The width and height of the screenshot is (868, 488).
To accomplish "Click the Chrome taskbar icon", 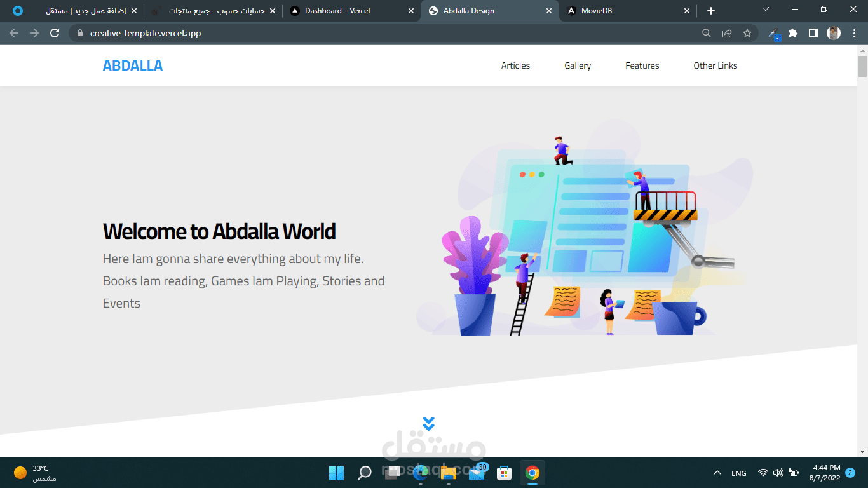I will 532,473.
